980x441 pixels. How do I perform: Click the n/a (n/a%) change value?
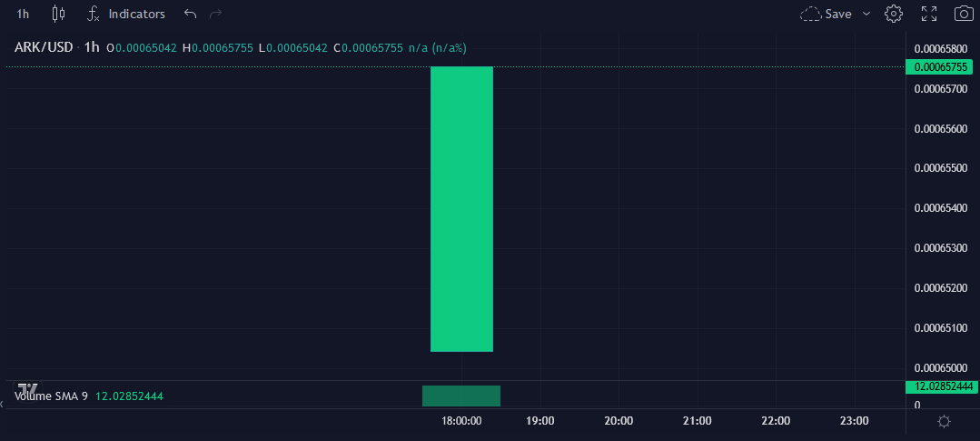[x=438, y=47]
